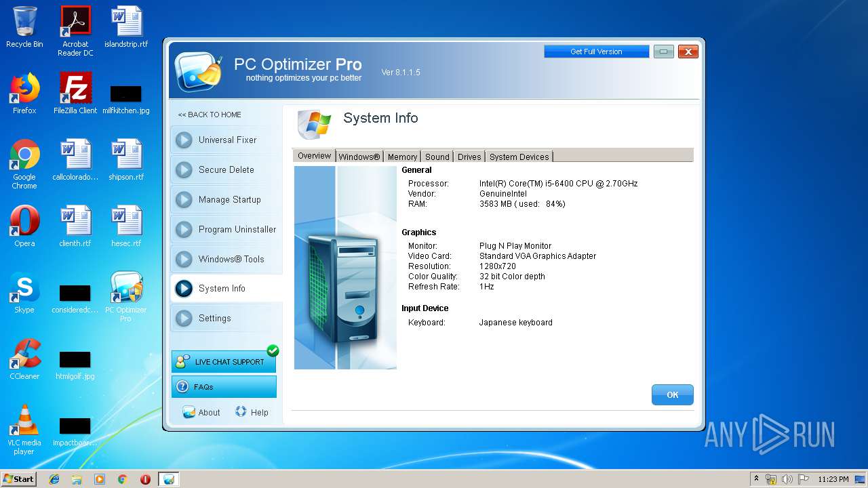Switch to the Overview tab
Viewport: 868px width, 488px height.
coord(314,156)
